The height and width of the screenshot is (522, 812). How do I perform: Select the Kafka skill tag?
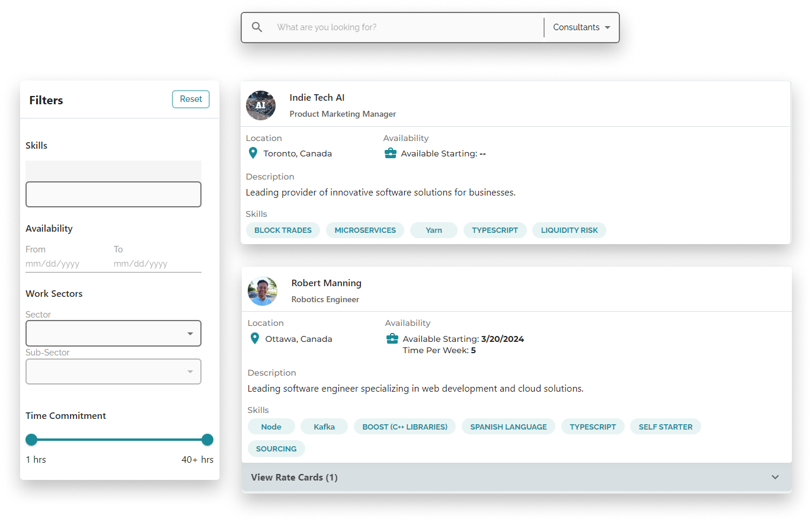coord(324,427)
